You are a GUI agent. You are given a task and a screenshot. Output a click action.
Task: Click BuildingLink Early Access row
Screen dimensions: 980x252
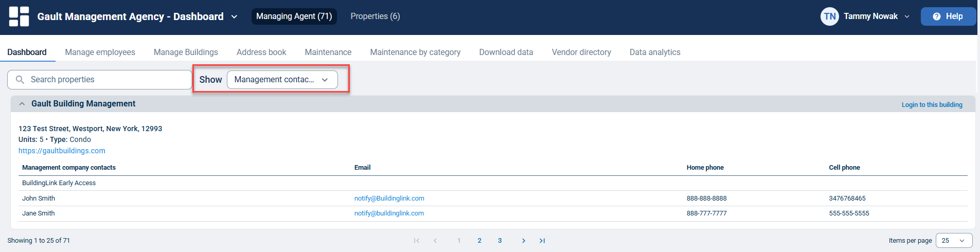click(x=493, y=183)
